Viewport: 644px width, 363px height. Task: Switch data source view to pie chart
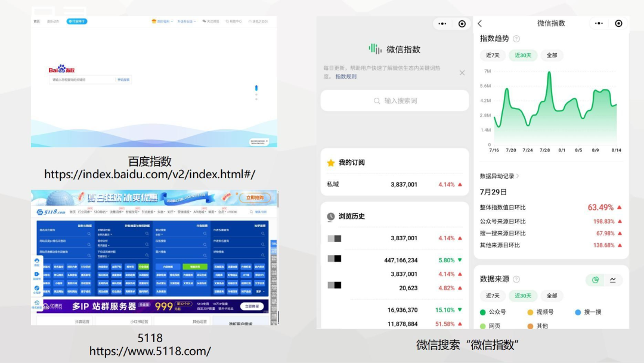pyautogui.click(x=595, y=280)
